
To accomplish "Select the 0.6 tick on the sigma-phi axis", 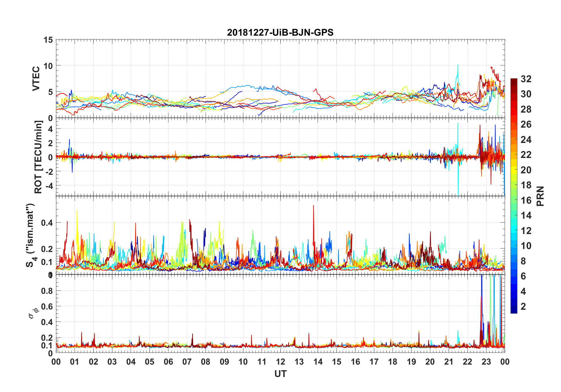I will click(x=47, y=307).
